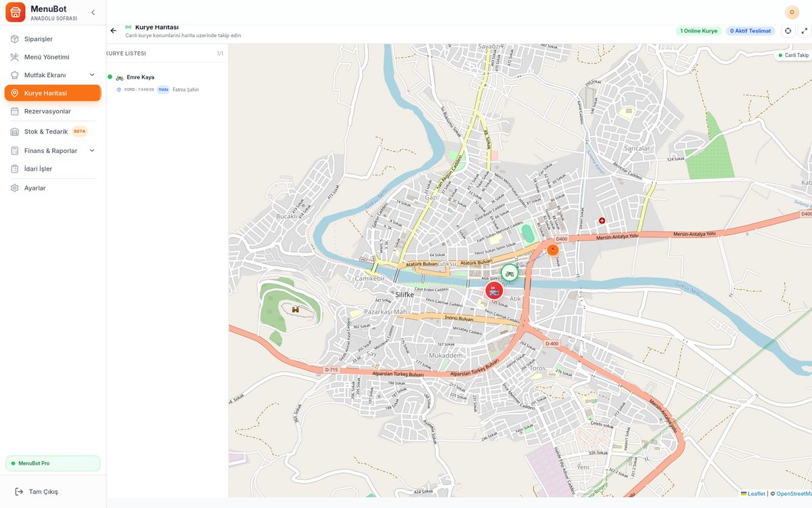This screenshot has width=812, height=508.
Task: Open the user avatar menu
Action: pyautogui.click(x=792, y=12)
